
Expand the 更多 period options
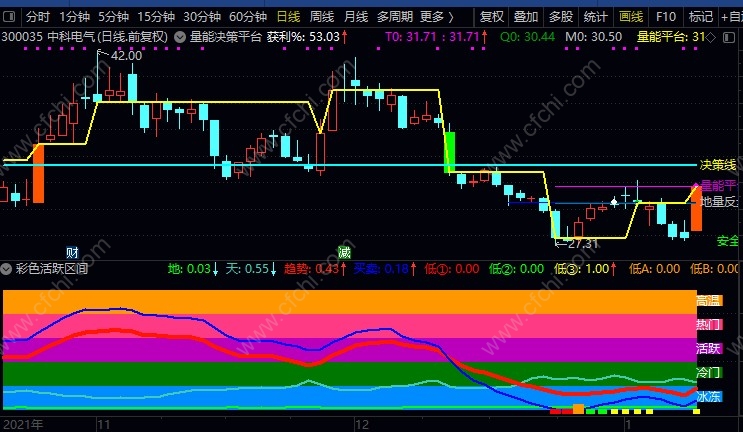pos(437,18)
